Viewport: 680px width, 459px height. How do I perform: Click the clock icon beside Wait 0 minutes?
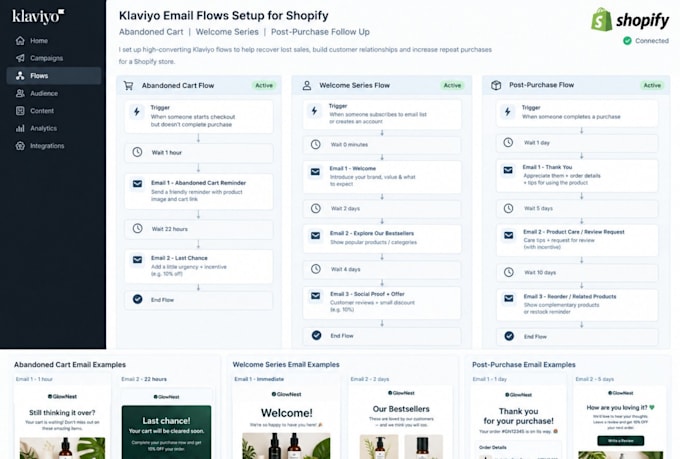(315, 144)
